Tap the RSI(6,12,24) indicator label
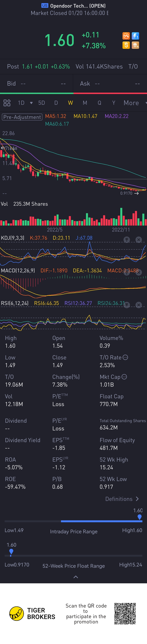Screen dimensions: 147x644 point(15,303)
